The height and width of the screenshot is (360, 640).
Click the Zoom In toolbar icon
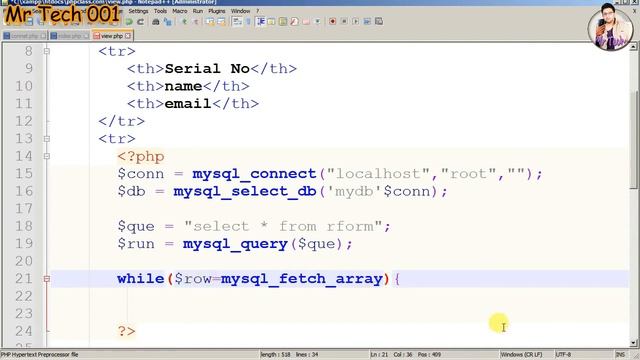184,22
